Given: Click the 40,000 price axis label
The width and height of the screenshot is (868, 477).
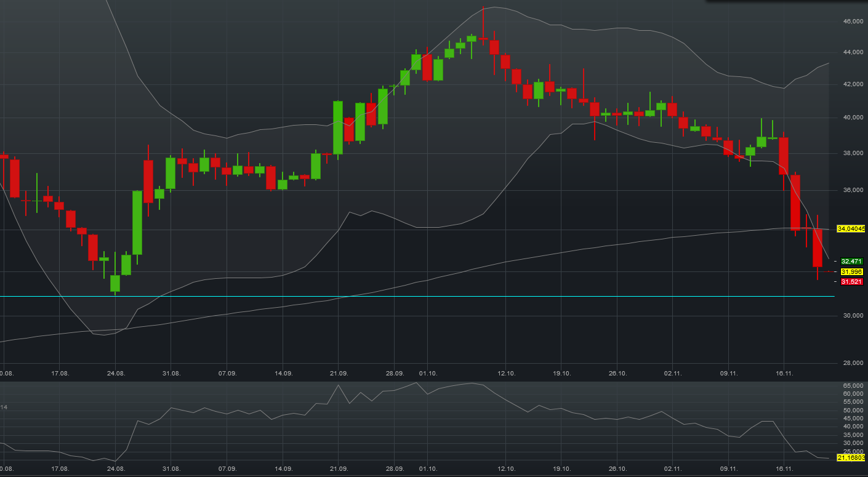Looking at the screenshot, I should click(x=852, y=117).
